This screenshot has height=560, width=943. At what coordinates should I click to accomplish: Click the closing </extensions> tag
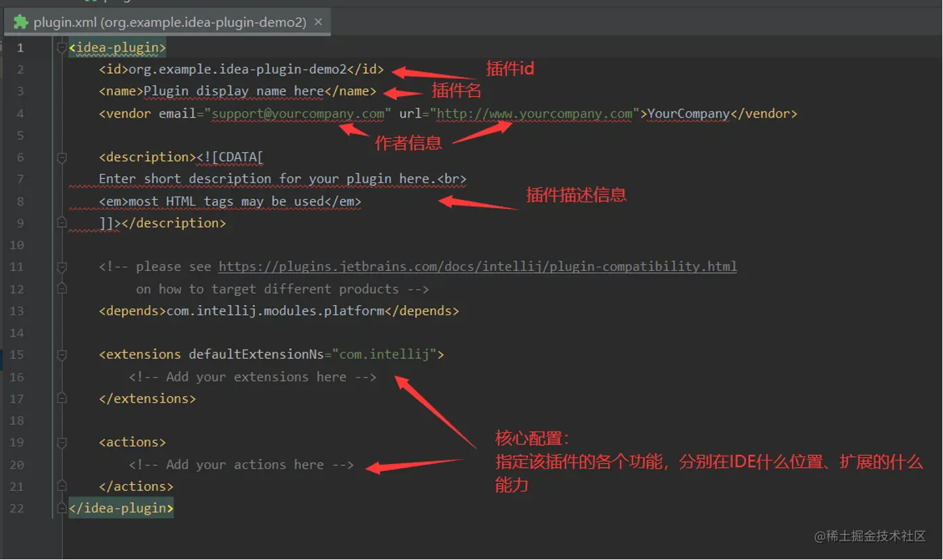[148, 398]
